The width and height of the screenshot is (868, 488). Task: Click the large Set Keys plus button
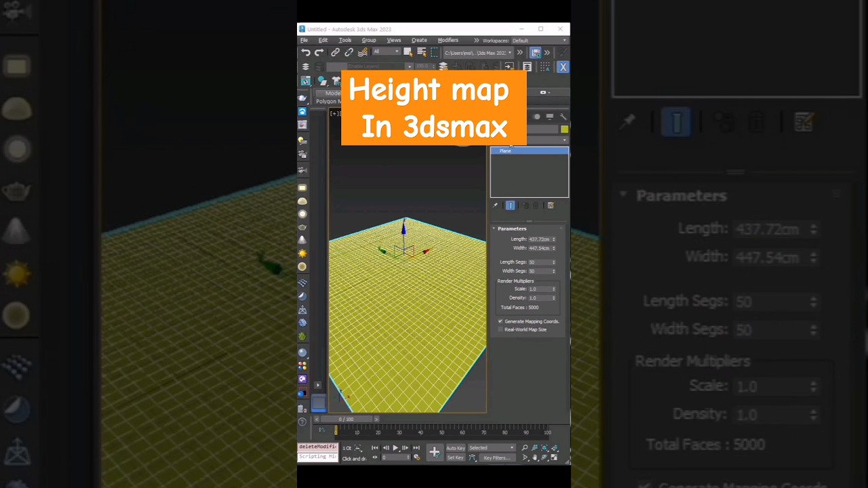point(435,452)
